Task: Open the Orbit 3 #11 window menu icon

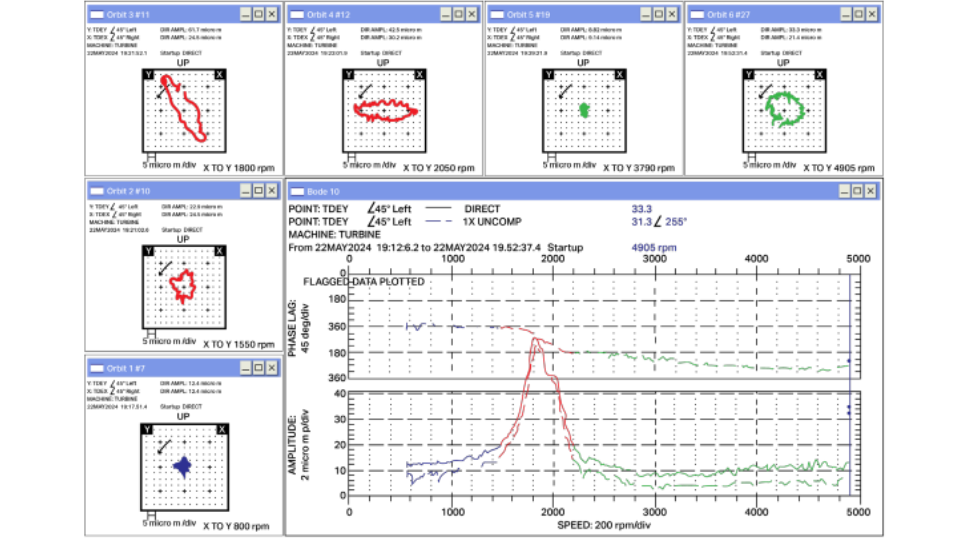Action: [x=96, y=15]
